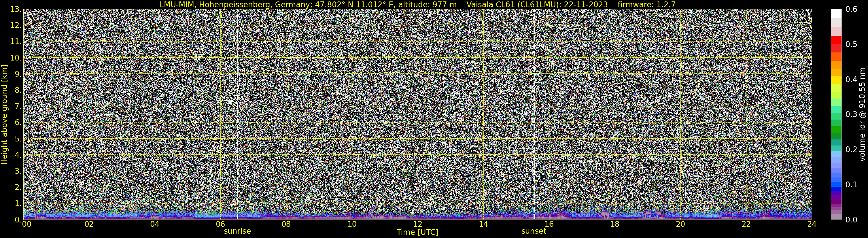Click the '06' tick on the time axis

(x=220, y=224)
